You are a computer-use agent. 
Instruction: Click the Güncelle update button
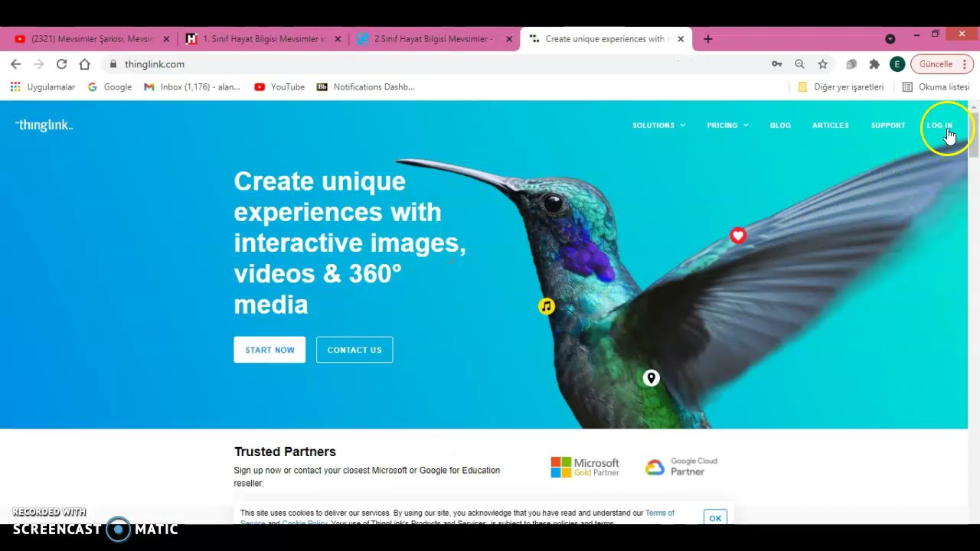click(936, 64)
